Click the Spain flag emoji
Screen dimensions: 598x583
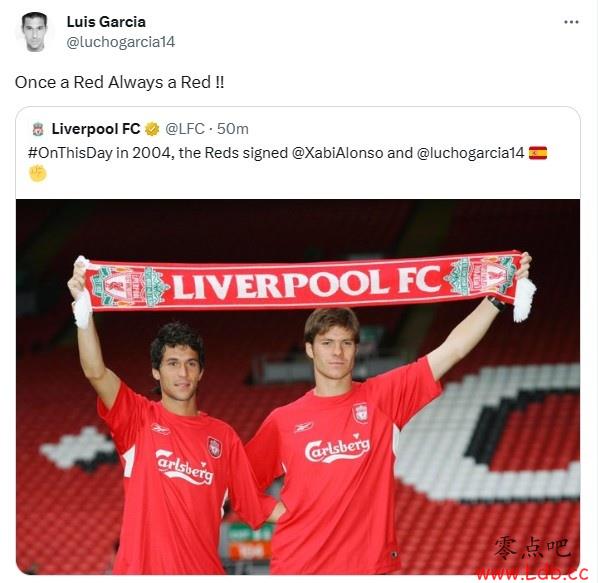click(x=538, y=153)
